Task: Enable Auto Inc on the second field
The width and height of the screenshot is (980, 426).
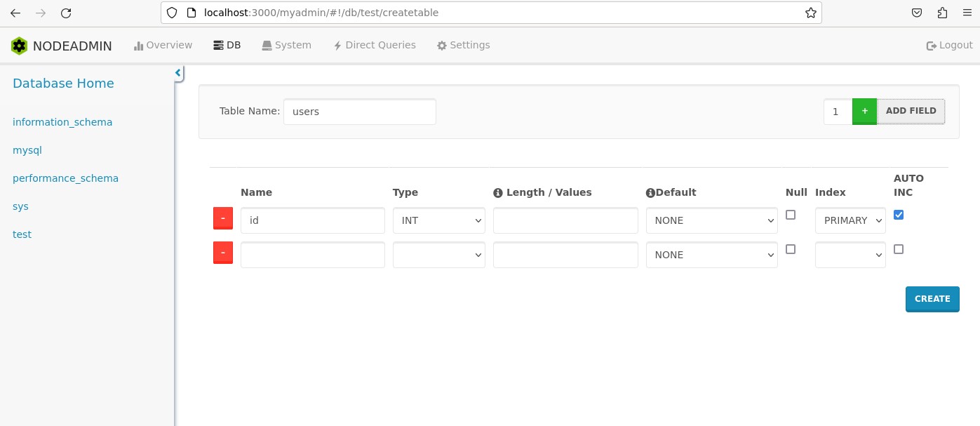Action: [899, 249]
